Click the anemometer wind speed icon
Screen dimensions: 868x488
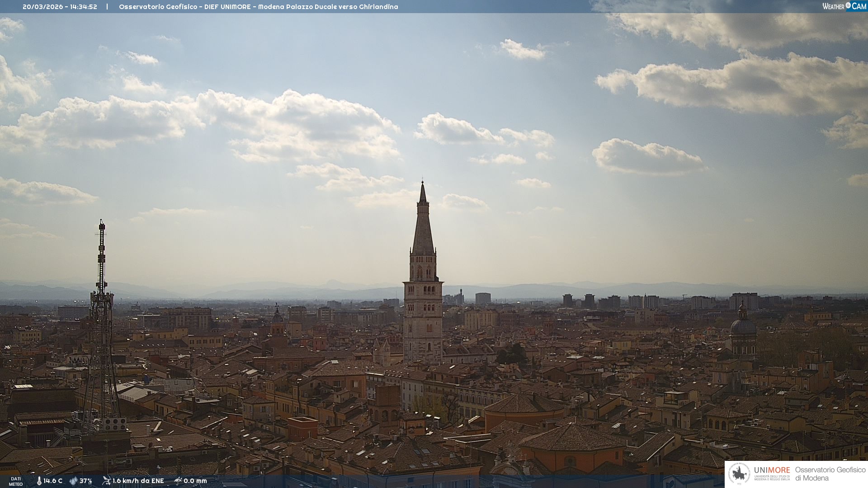(106, 481)
